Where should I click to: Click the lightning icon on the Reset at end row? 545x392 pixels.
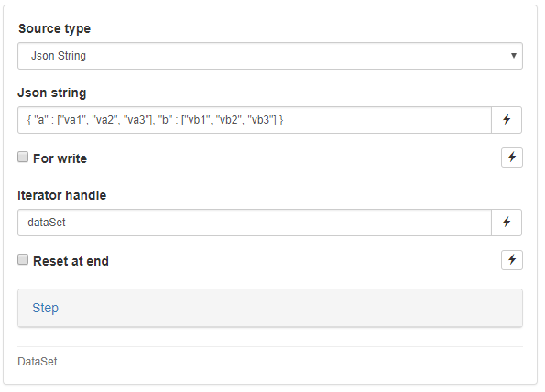pos(512,260)
